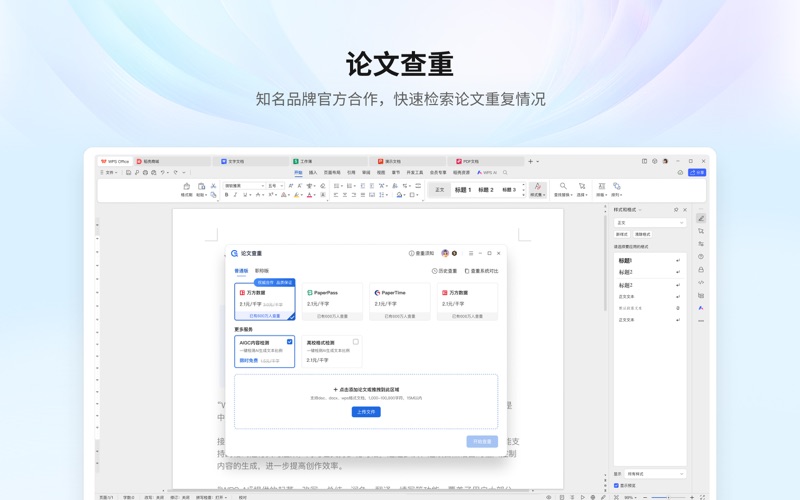
Task: Switch to the Insert ribbon tab
Action: point(313,172)
